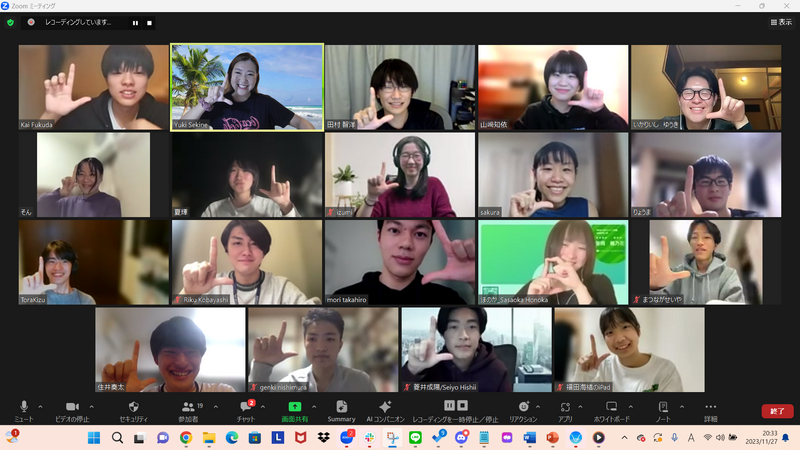
Task: Stop video with the camera button
Action: 71,408
